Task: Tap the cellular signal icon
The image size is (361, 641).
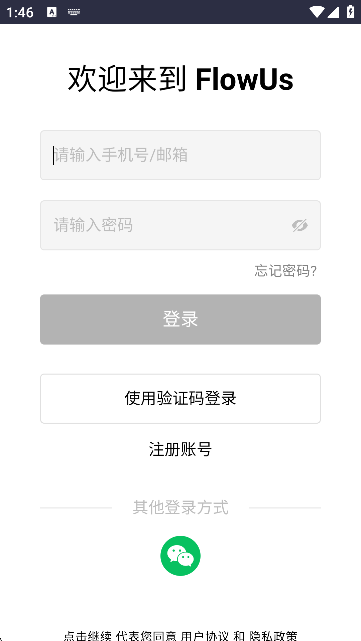Action: [334, 12]
